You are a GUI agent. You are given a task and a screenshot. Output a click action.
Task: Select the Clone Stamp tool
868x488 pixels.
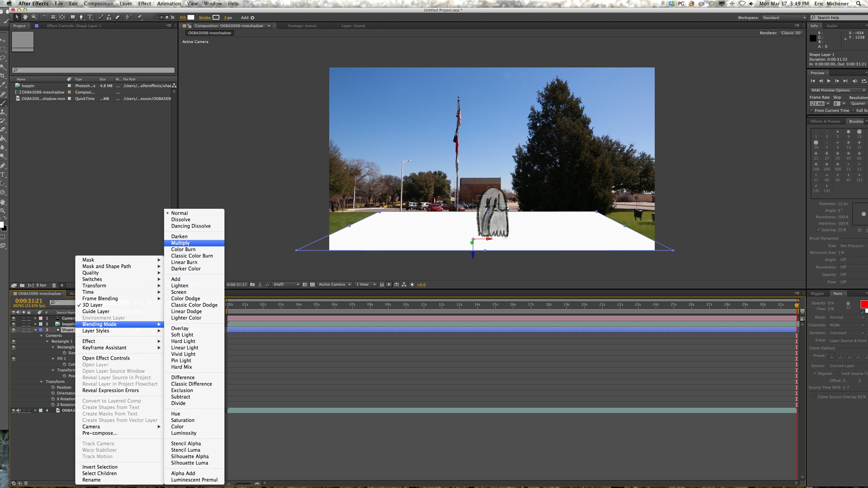point(109,17)
